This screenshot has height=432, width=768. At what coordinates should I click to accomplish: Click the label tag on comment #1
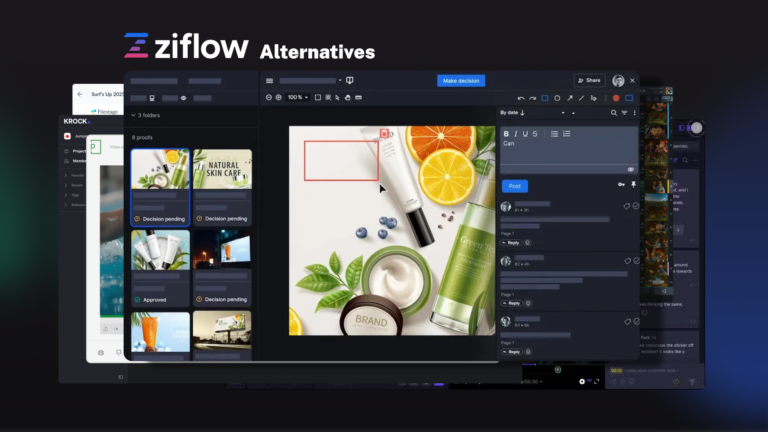626,206
